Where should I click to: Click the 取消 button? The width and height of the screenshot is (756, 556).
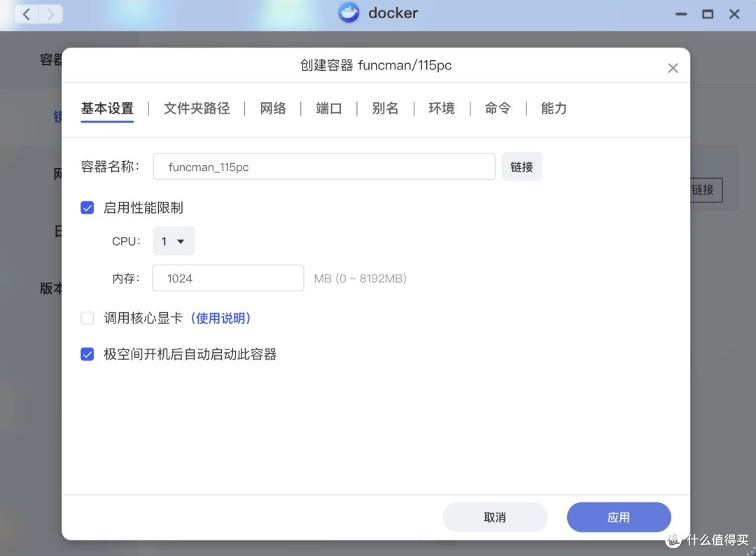pos(495,517)
